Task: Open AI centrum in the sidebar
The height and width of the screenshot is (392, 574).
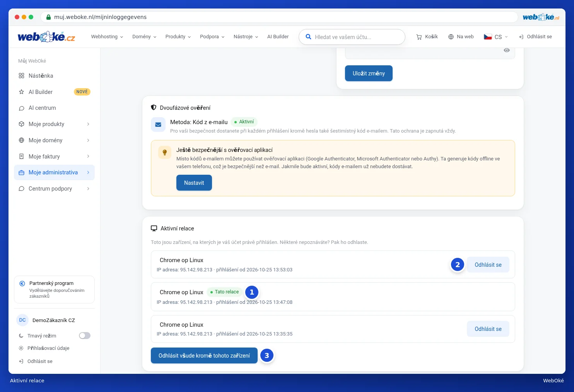Action: (x=54, y=108)
